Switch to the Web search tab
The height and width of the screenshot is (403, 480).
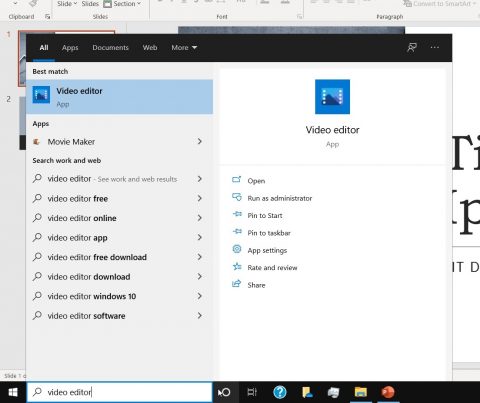click(x=150, y=48)
